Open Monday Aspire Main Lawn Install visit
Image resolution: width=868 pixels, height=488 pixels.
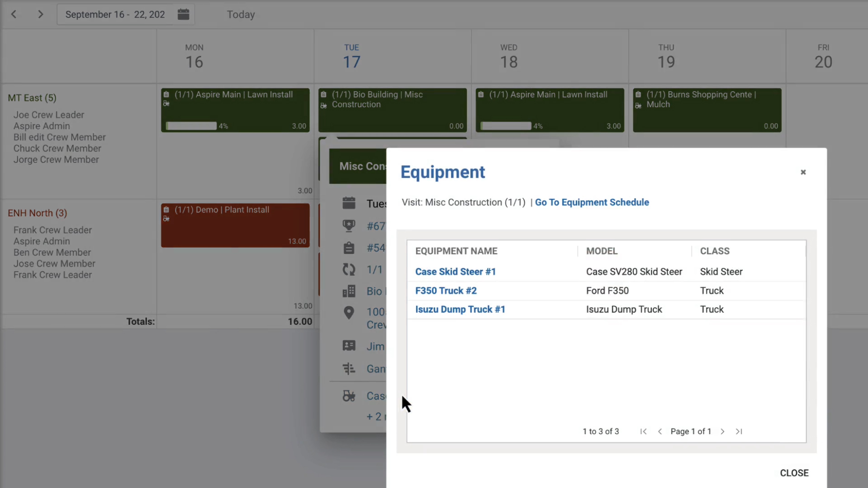235,110
